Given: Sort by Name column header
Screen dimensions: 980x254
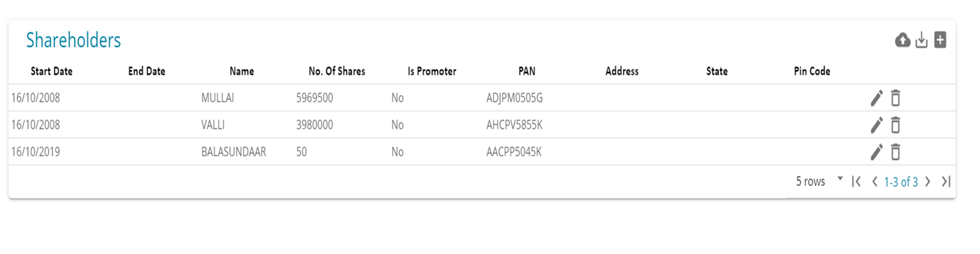Looking at the screenshot, I should pyautogui.click(x=241, y=71).
